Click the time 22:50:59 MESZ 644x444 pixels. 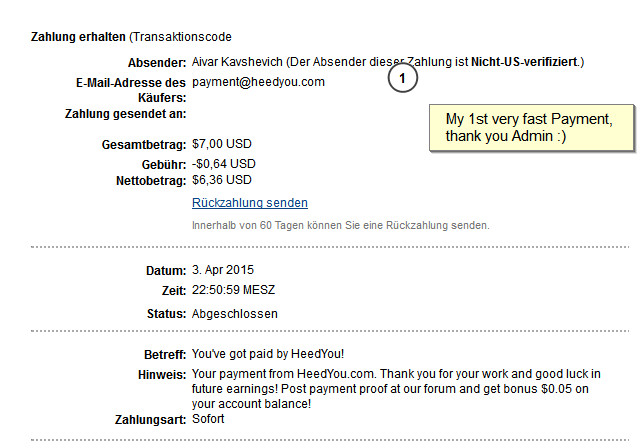coord(233,290)
